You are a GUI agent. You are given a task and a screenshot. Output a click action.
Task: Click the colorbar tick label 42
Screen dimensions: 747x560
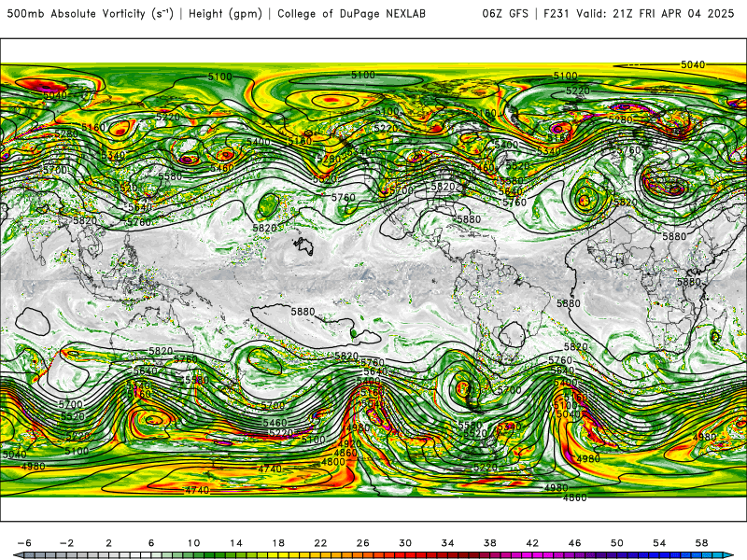coord(532,543)
